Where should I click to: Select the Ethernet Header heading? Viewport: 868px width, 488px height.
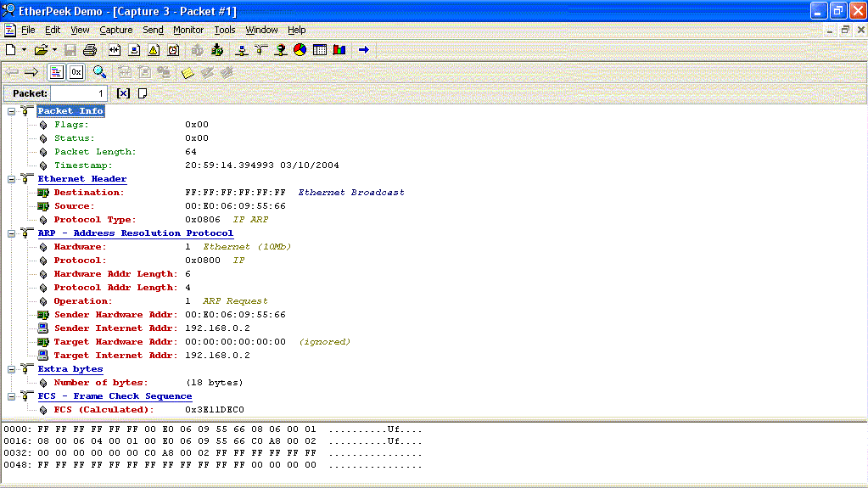pyautogui.click(x=82, y=179)
